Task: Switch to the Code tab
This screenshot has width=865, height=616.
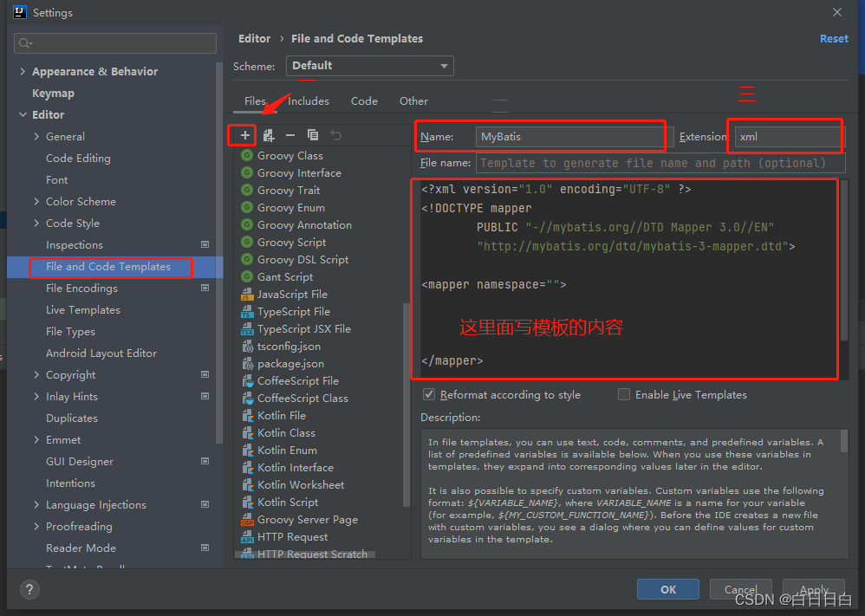Action: [364, 101]
